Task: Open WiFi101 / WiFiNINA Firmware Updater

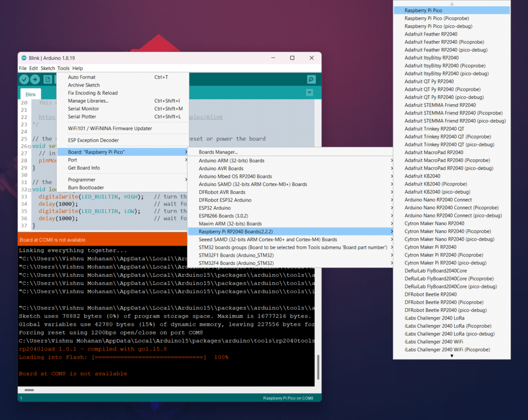Action: 123,128
